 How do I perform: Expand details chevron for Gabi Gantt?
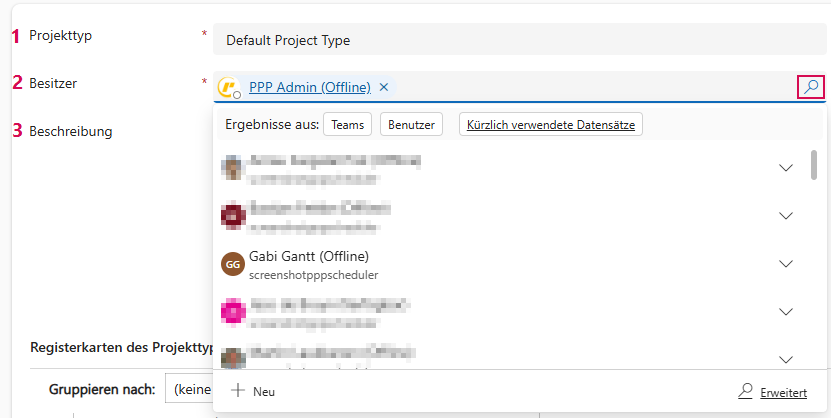click(x=785, y=264)
